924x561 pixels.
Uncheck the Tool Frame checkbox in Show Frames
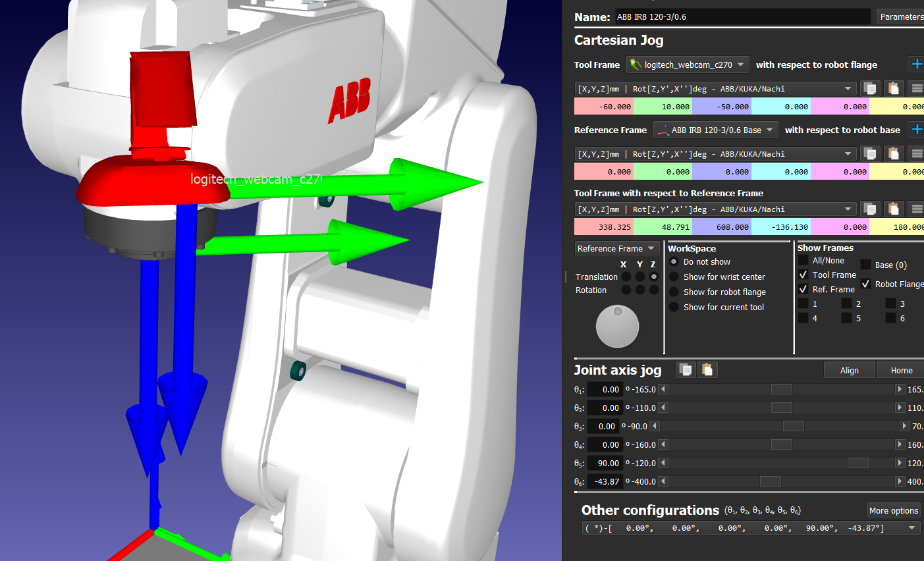pos(803,275)
